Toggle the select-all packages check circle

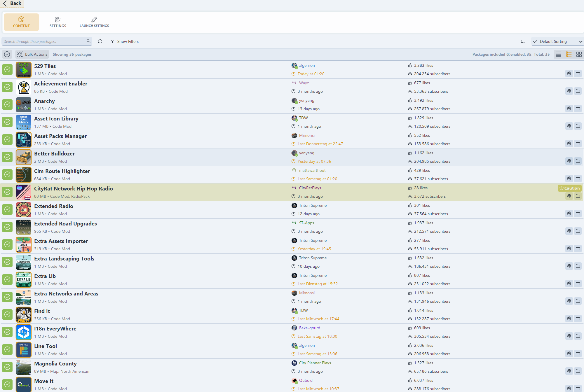coord(7,54)
